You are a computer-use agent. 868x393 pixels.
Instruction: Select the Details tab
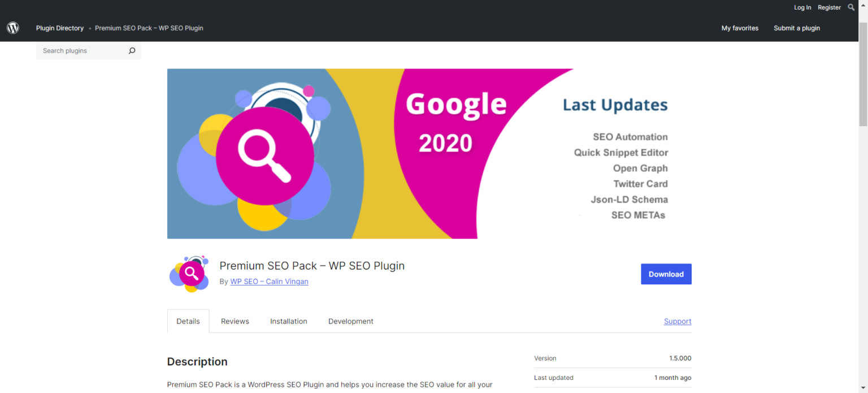point(188,321)
